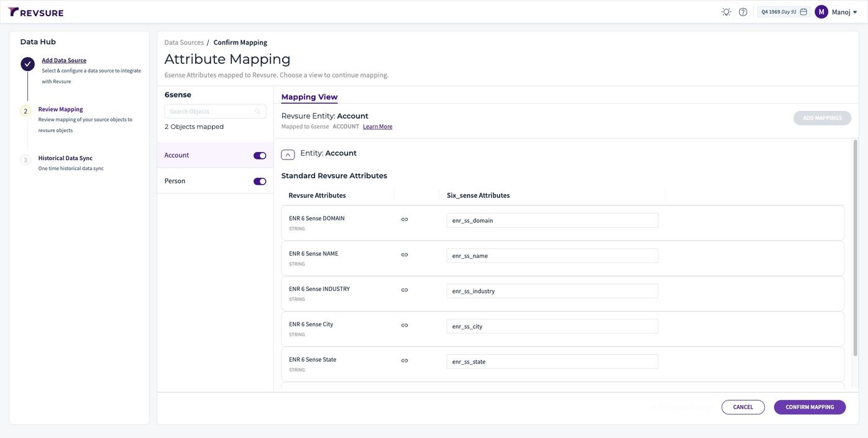
Task: Open the calendar icon beside Q4 1969
Action: 804,12
